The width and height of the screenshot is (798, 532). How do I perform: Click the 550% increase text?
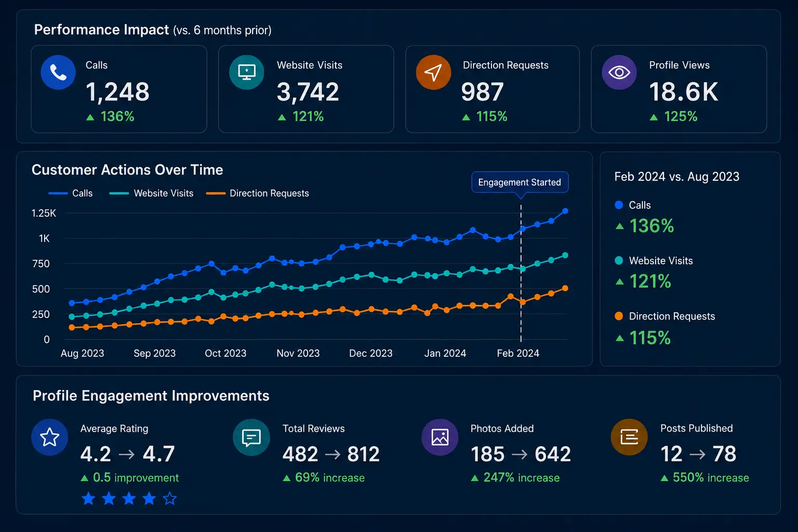click(x=711, y=478)
